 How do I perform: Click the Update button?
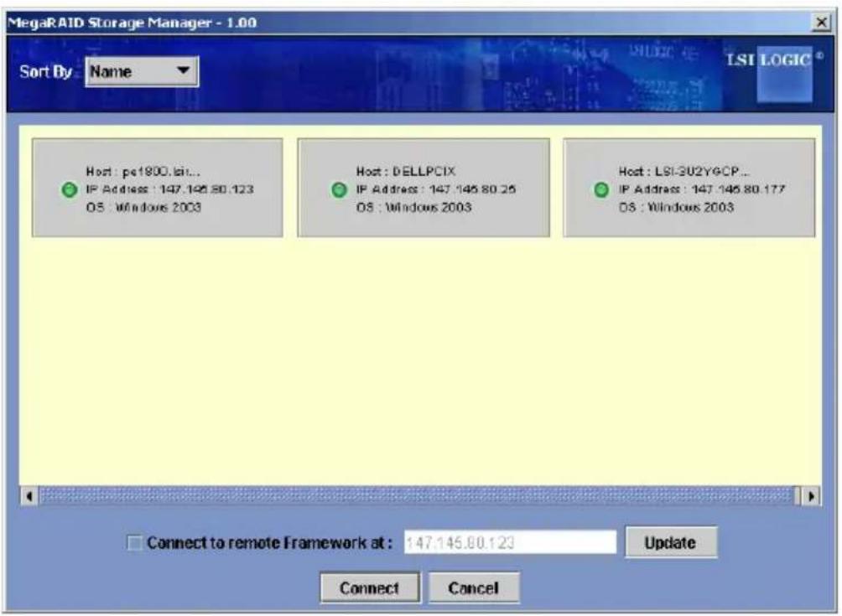point(671,542)
